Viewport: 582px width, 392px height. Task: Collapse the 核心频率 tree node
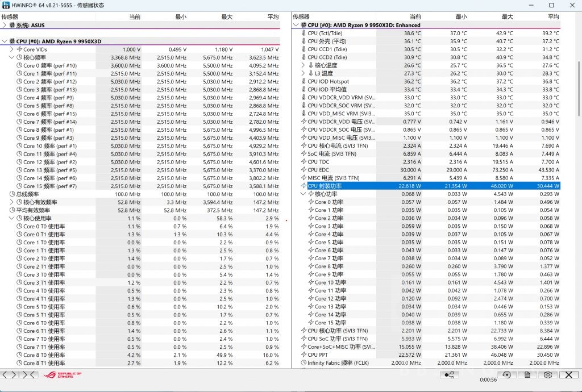12,57
